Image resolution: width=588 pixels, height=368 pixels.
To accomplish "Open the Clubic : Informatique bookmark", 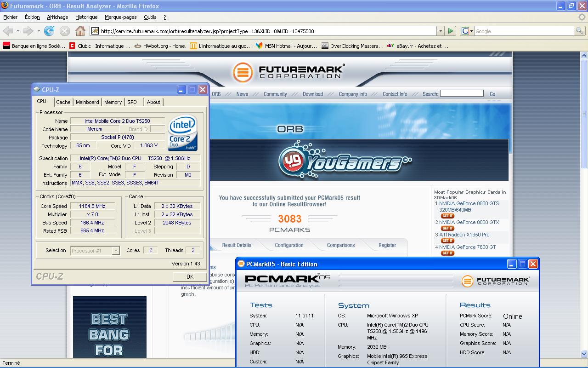I will click(x=100, y=46).
